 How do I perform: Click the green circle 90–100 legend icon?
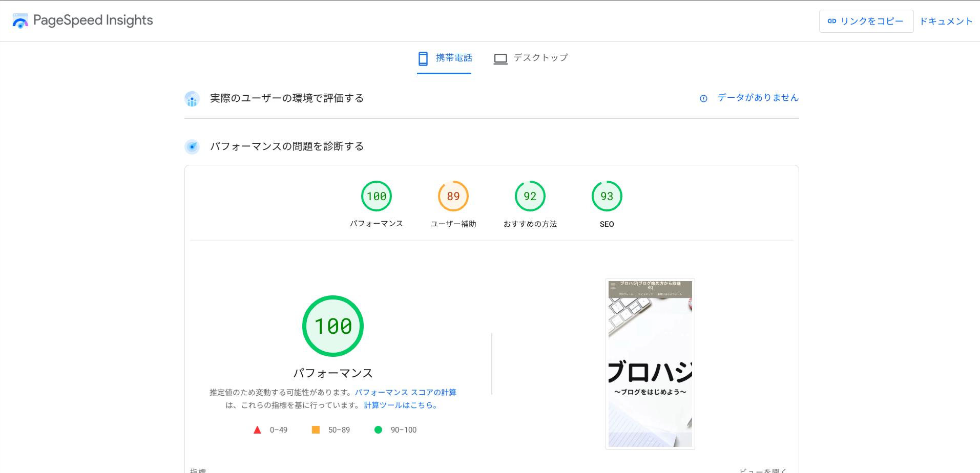378,430
